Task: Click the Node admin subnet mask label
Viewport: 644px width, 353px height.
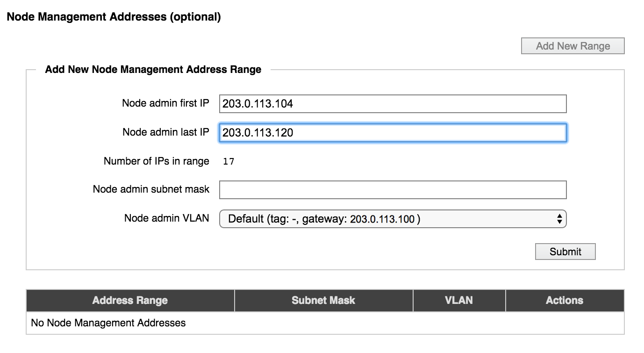Action: tap(151, 189)
